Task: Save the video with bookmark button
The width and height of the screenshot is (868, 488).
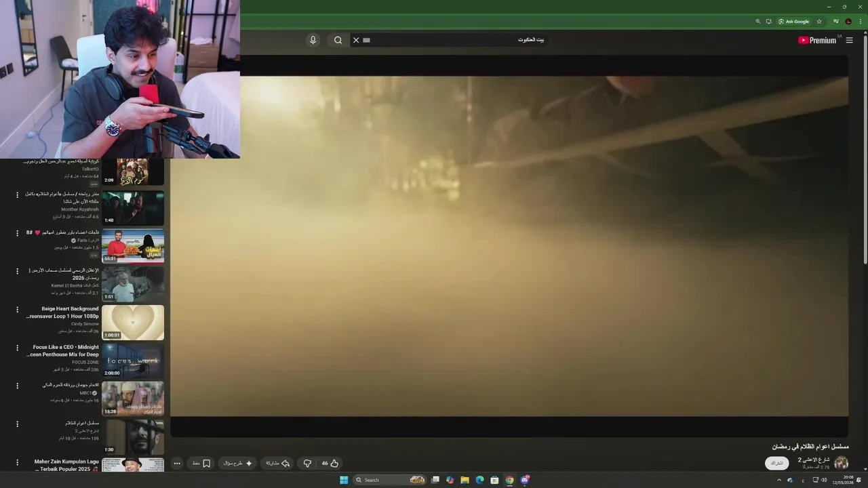Action: pyautogui.click(x=201, y=464)
